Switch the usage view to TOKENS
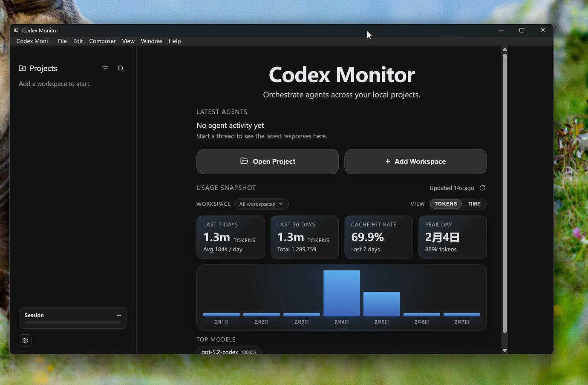The height and width of the screenshot is (385, 588). [446, 204]
